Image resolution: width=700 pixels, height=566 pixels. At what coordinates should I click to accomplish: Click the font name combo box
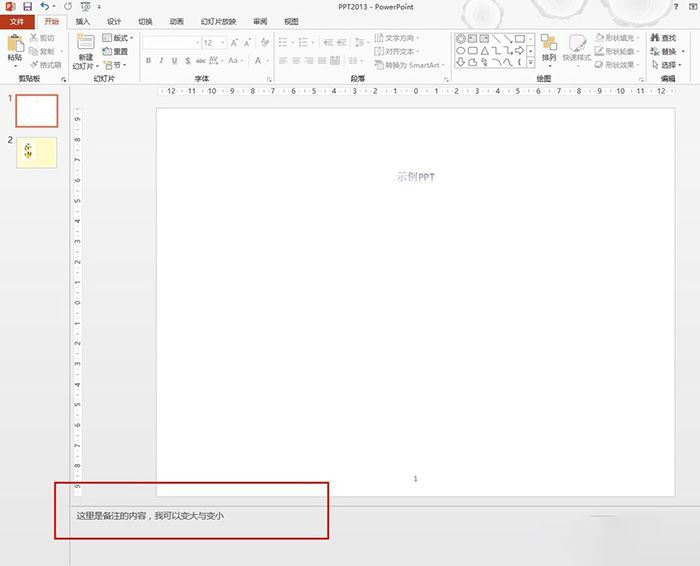coord(171,43)
